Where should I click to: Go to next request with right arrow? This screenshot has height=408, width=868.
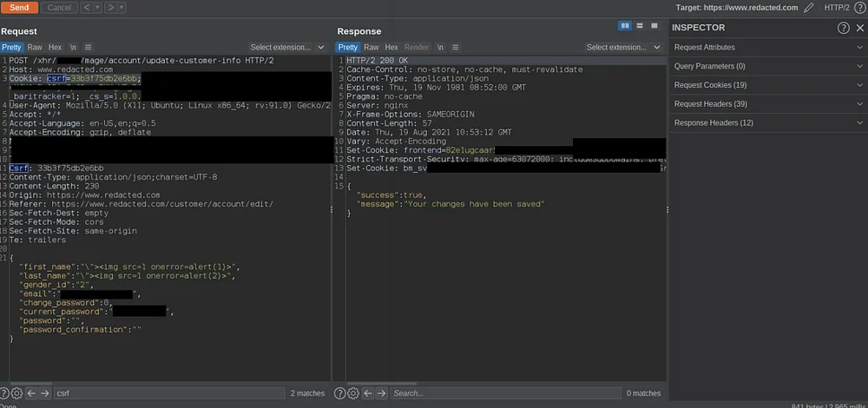pos(111,7)
